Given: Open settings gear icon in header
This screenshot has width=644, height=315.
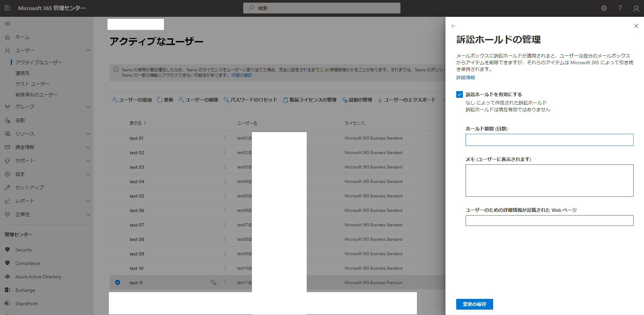Looking at the screenshot, I should 604,8.
